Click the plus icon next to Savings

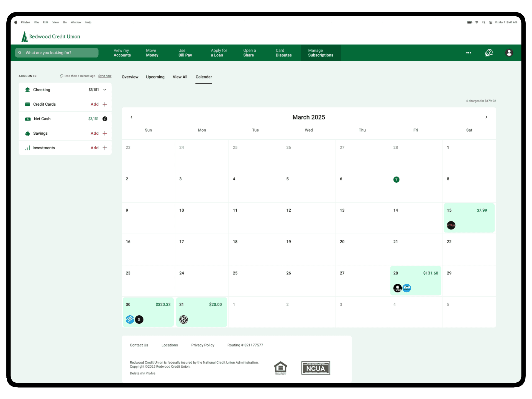pos(105,133)
